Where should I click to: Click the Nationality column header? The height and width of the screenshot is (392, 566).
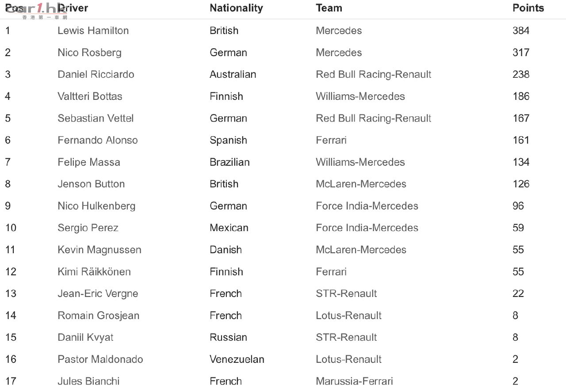point(236,8)
